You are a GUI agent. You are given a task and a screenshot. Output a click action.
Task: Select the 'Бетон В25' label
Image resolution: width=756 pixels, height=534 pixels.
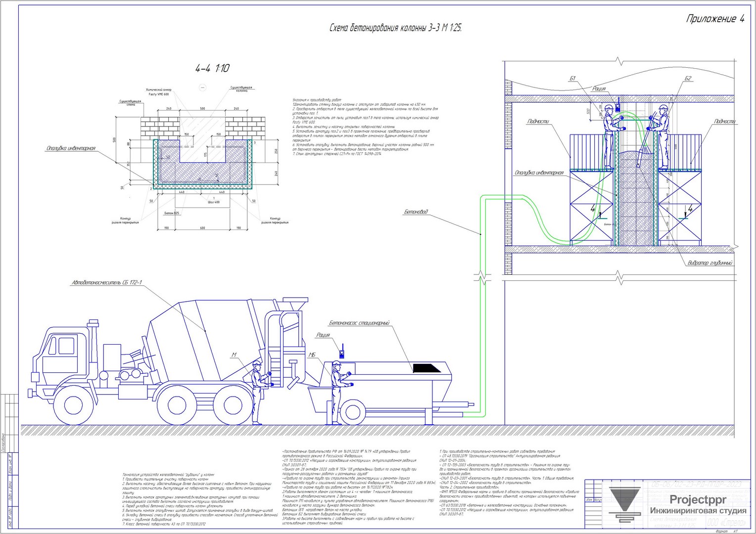(172, 214)
